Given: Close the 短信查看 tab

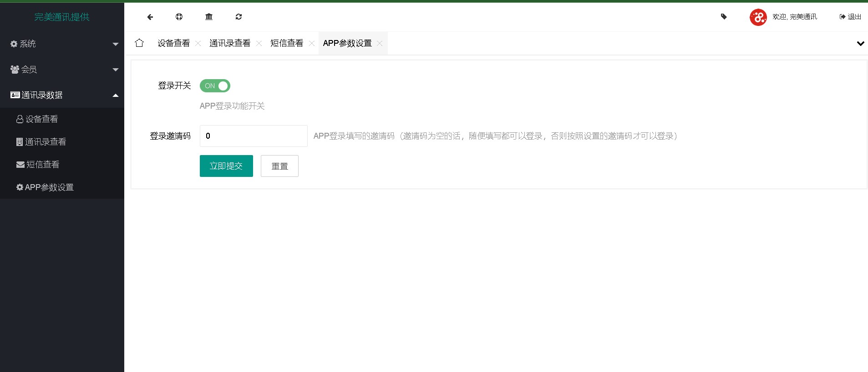Looking at the screenshot, I should click(x=312, y=43).
